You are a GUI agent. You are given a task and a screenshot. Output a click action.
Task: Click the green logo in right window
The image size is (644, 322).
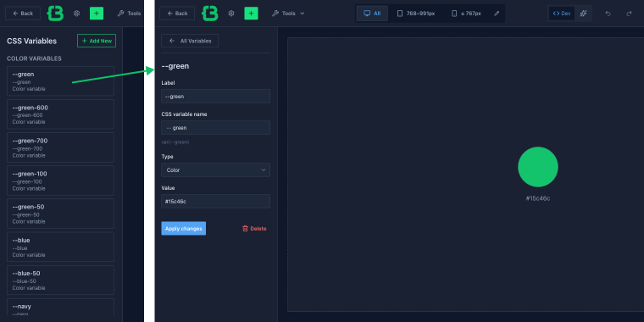tap(210, 14)
